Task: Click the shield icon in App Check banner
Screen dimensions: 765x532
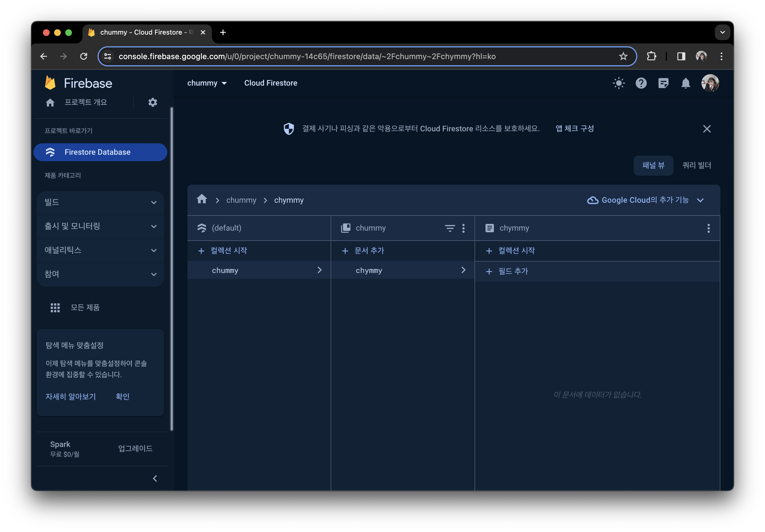Action: (x=289, y=129)
